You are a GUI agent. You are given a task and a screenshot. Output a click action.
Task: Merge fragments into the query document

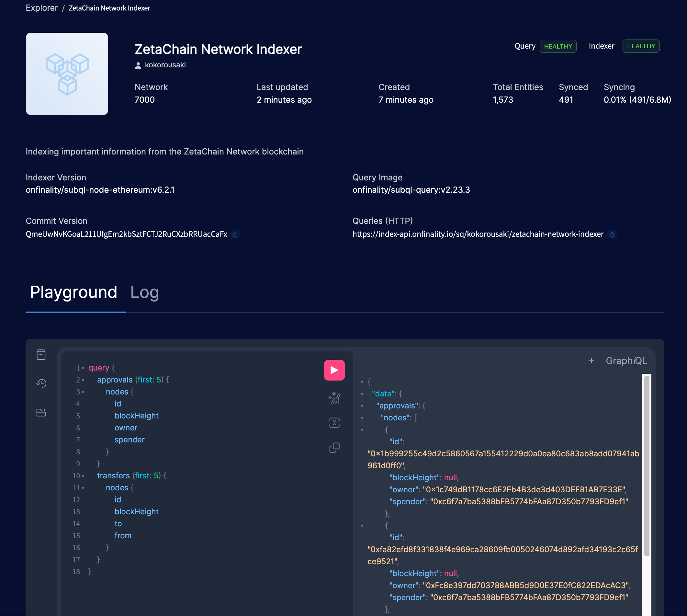tap(334, 423)
